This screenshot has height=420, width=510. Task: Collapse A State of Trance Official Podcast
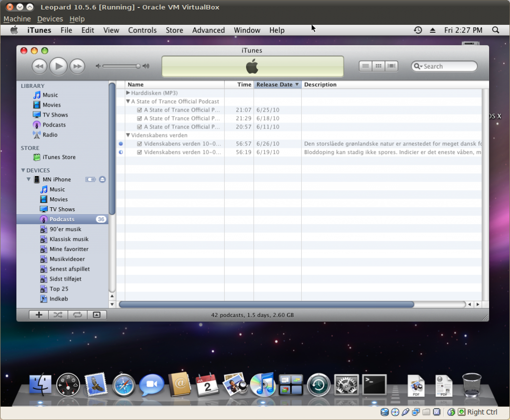pyautogui.click(x=128, y=101)
